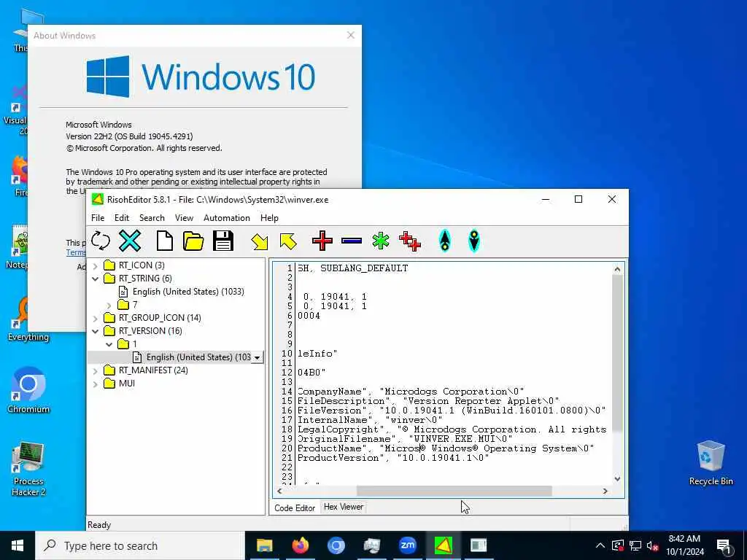Click the blue minus toolbar icon
Image resolution: width=747 pixels, height=560 pixels.
tap(352, 241)
